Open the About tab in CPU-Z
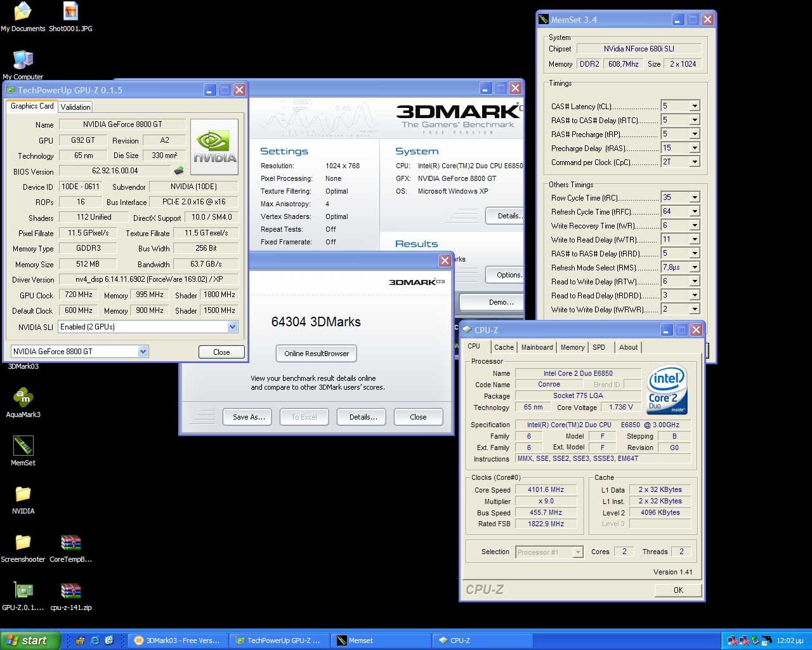812x650 pixels. (628, 347)
